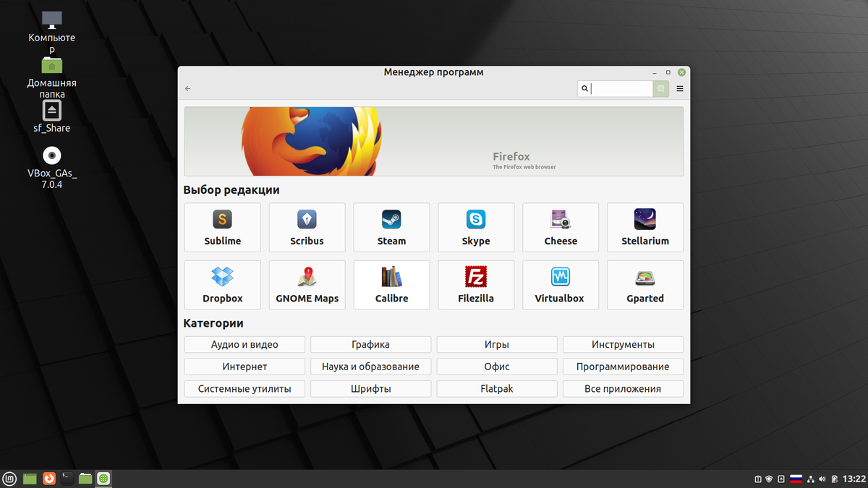Open the Офис category

pyautogui.click(x=497, y=367)
